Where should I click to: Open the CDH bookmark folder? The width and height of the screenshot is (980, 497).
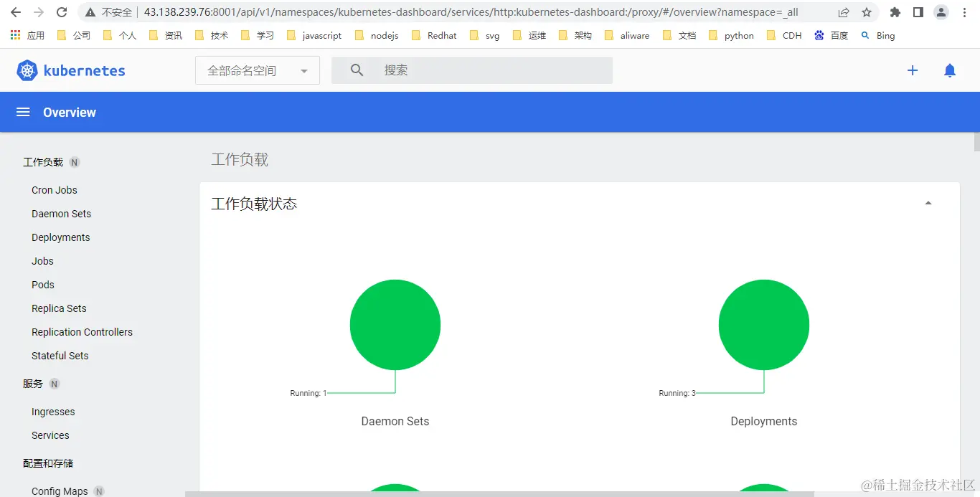point(784,35)
